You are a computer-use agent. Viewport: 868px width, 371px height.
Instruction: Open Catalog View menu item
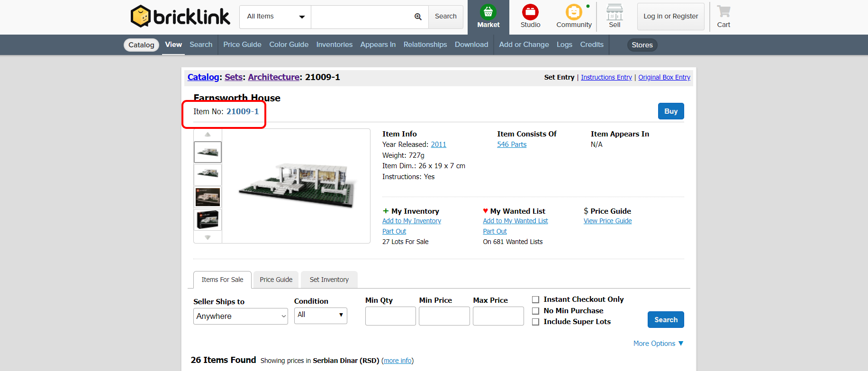173,45
